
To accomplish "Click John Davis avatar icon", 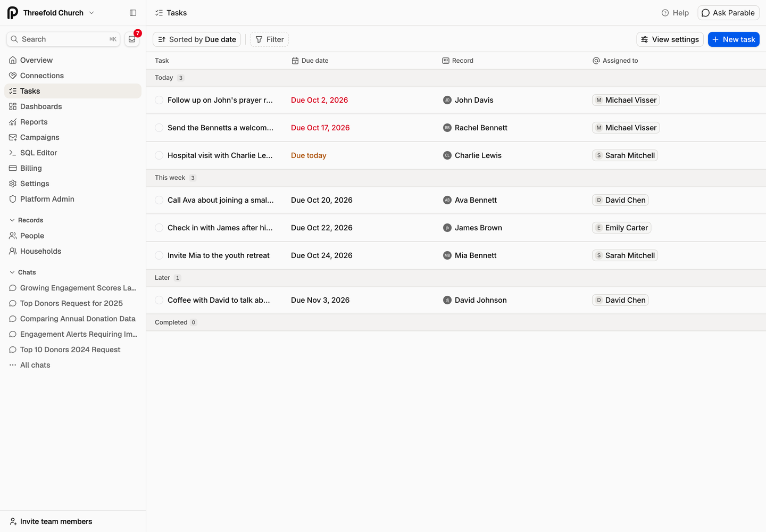I will [447, 100].
